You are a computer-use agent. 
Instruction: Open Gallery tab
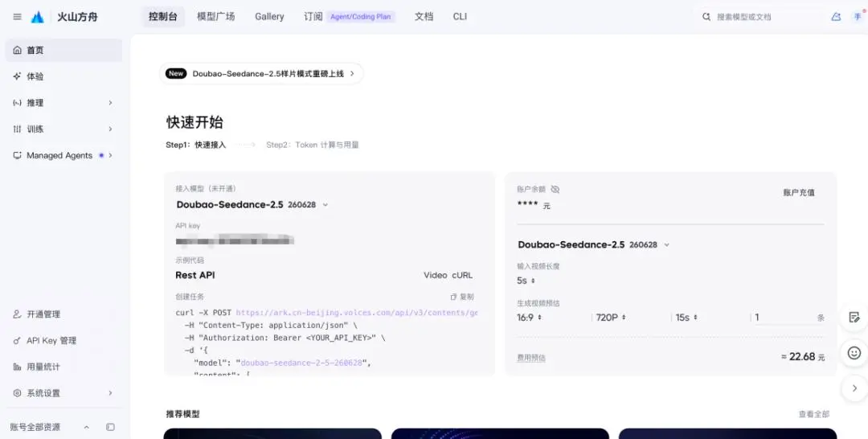point(269,17)
